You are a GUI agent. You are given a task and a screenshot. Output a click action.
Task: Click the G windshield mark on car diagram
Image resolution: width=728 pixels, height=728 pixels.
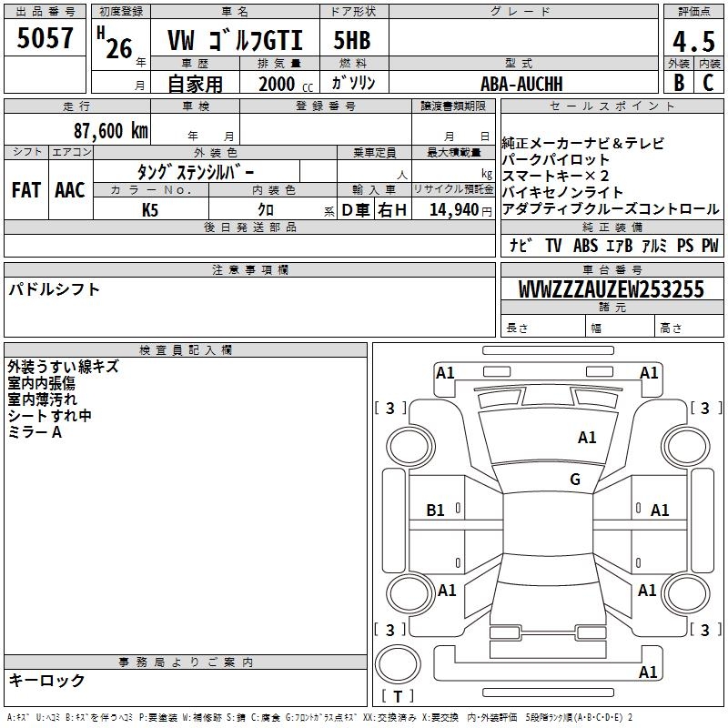(574, 480)
